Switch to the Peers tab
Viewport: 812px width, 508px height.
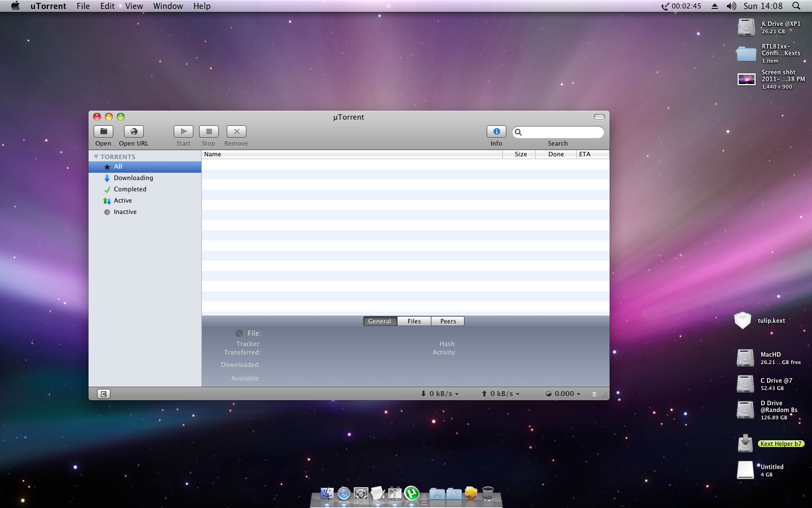[448, 321]
